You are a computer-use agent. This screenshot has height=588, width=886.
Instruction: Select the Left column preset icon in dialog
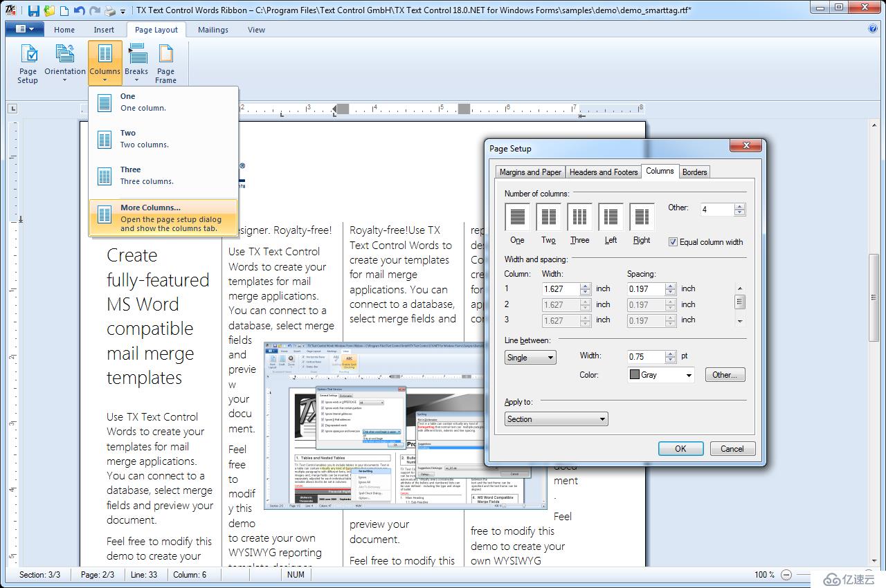click(x=611, y=217)
